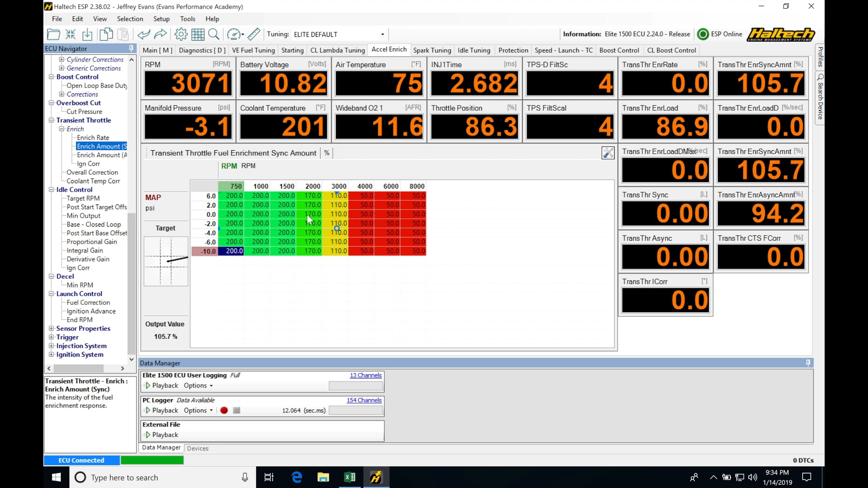Click the grid view toggle icon
Image resolution: width=868 pixels, height=488 pixels.
[198, 34]
